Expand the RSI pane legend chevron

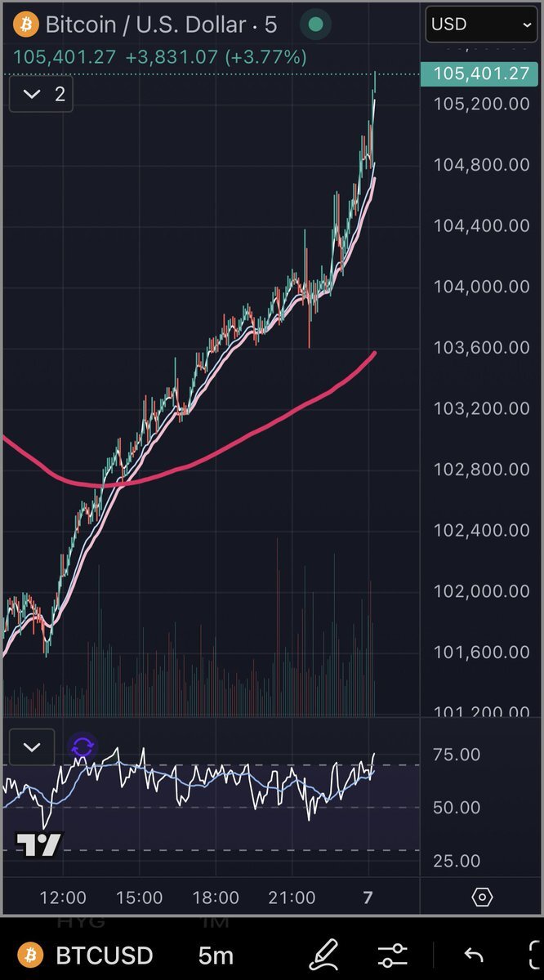[32, 746]
